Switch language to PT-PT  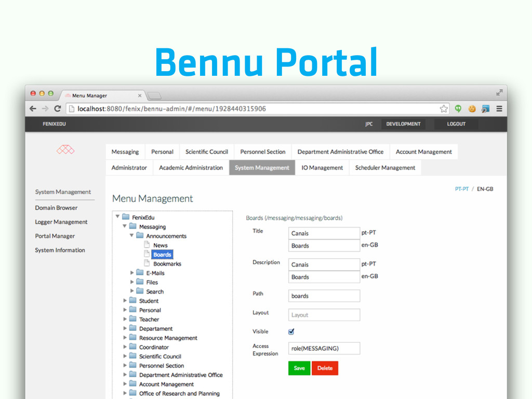pos(462,189)
